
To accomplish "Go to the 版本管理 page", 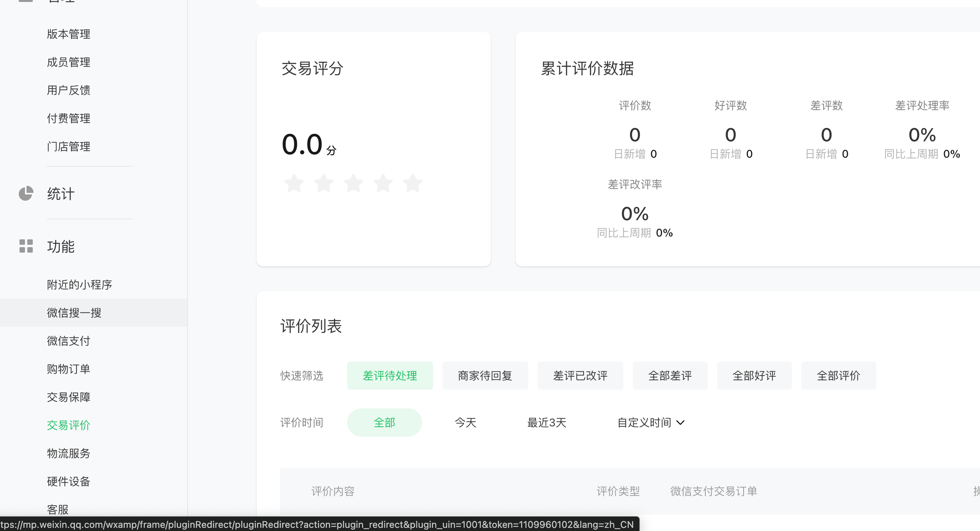I will coord(69,34).
